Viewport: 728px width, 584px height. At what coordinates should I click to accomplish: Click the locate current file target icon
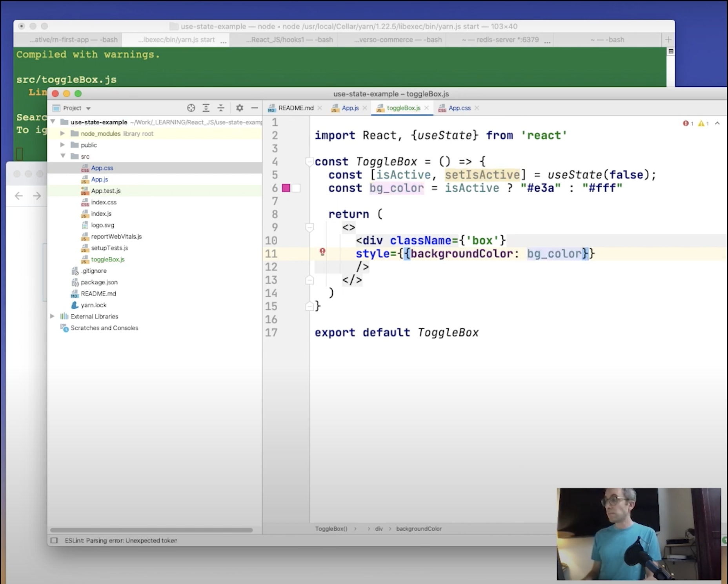(191, 108)
